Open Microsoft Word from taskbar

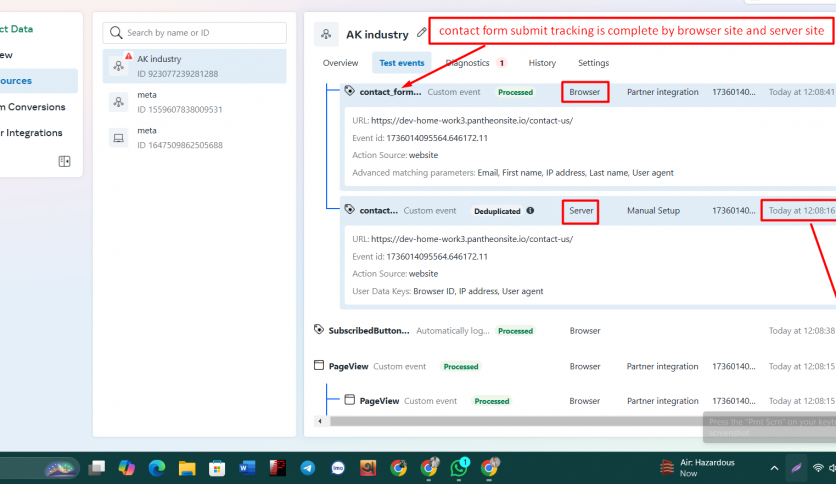pyautogui.click(x=247, y=468)
